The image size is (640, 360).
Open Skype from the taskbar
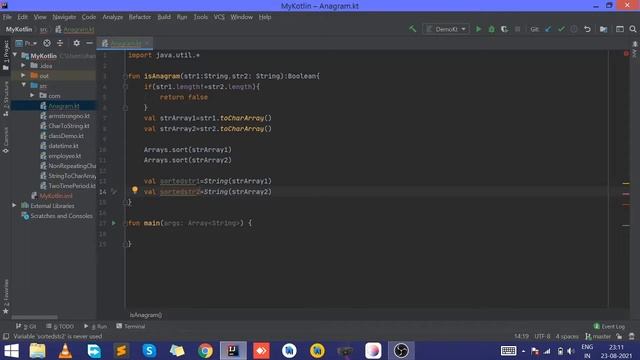(x=149, y=351)
